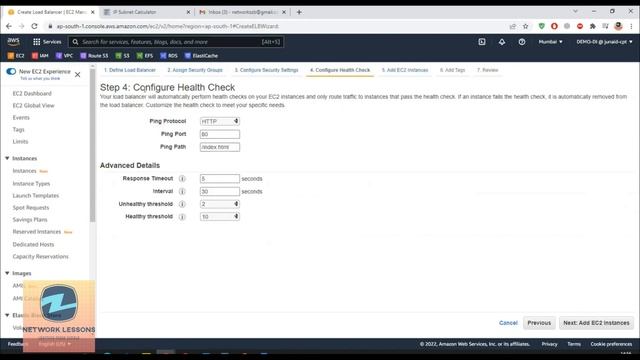Show info for Response Timeout

click(182, 178)
